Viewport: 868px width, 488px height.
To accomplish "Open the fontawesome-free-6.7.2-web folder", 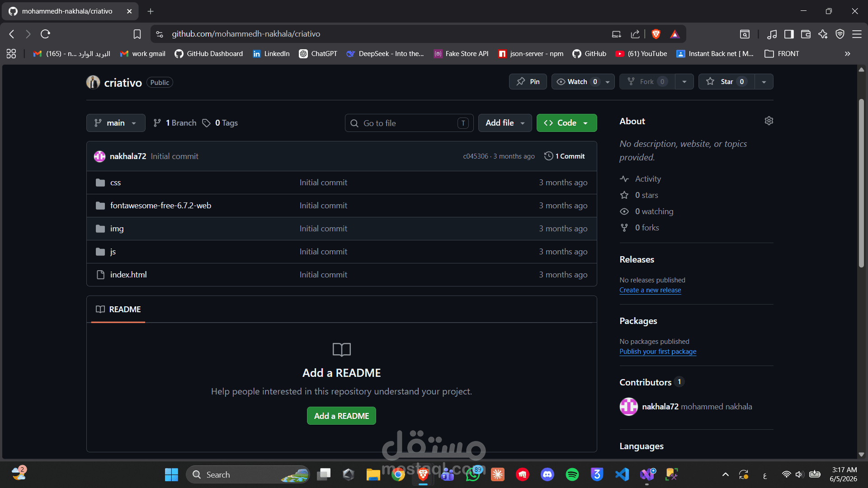I will 160,206.
